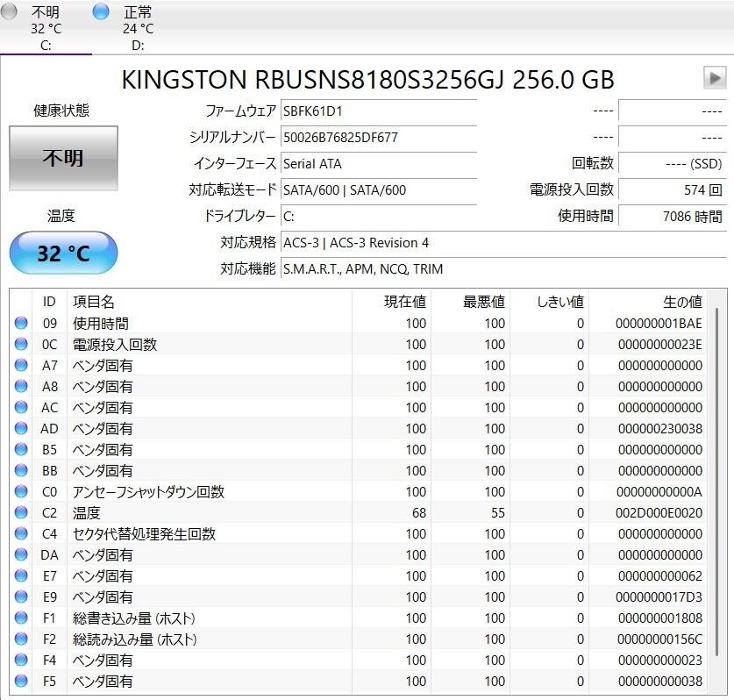734x700 pixels.
Task: Click the ID column header
Action: (x=49, y=302)
